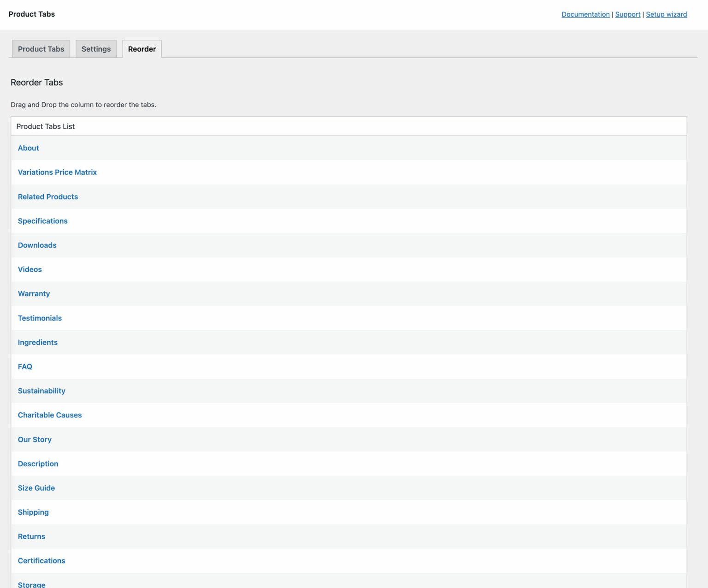Select the Size Guide entry
This screenshot has width=708, height=588.
pos(36,487)
